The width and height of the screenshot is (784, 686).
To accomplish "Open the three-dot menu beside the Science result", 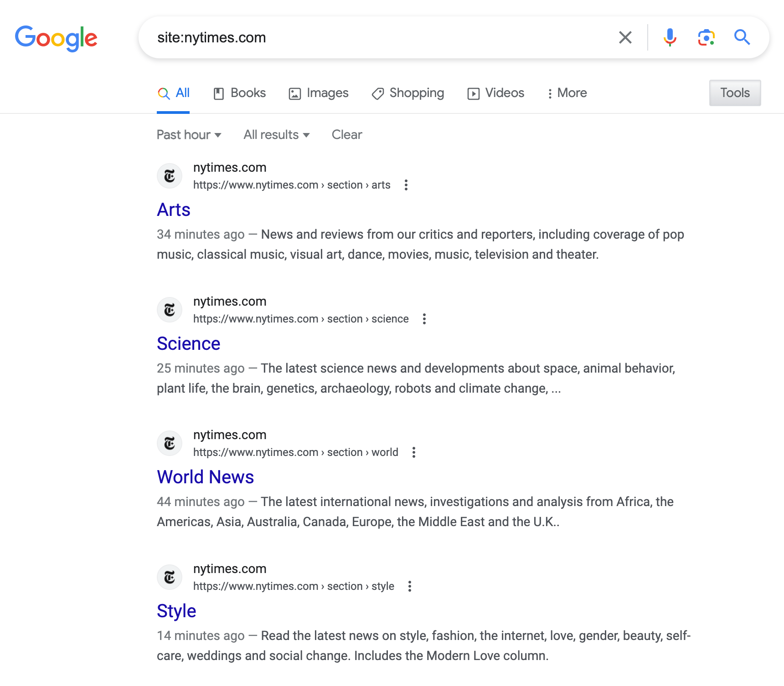I will (x=424, y=319).
